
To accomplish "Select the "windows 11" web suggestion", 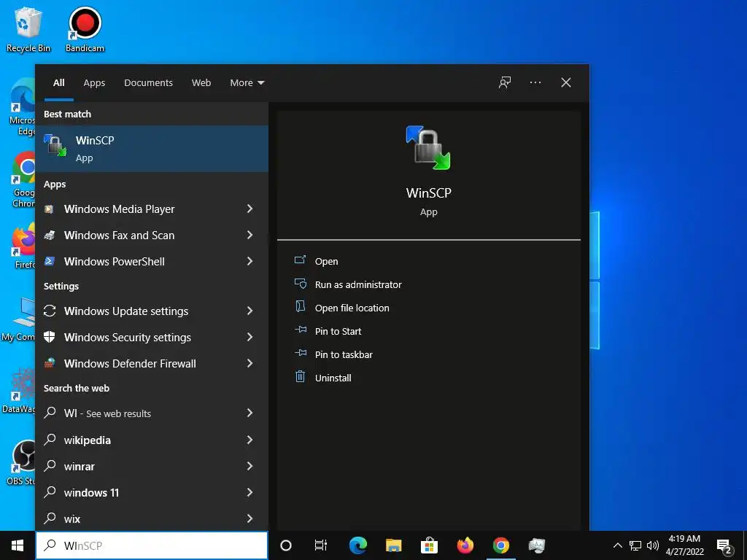I will 152,492.
